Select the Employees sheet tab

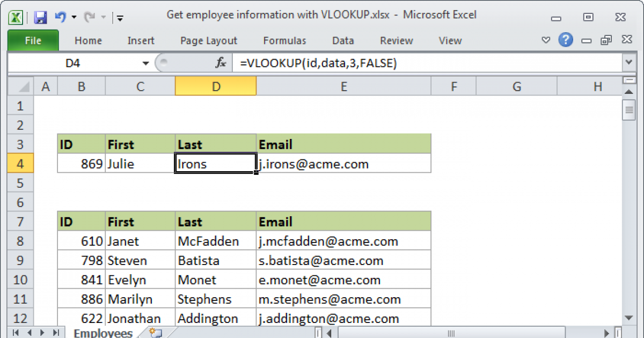pos(103,333)
